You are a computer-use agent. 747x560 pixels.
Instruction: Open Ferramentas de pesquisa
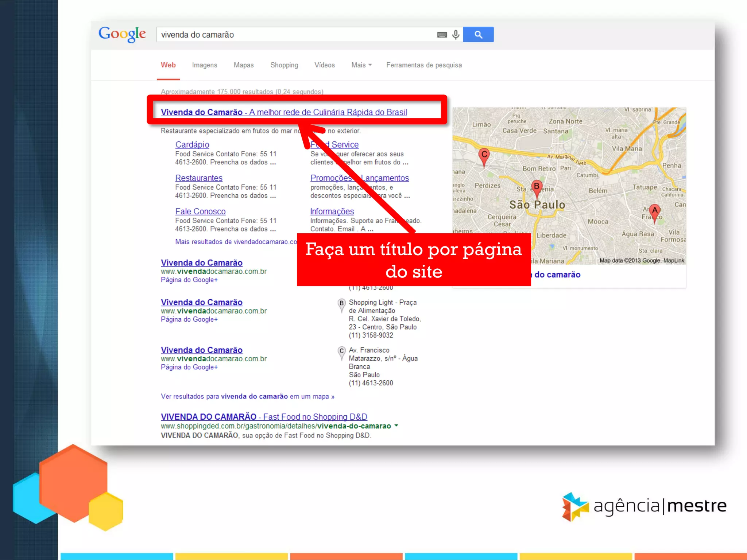(424, 65)
